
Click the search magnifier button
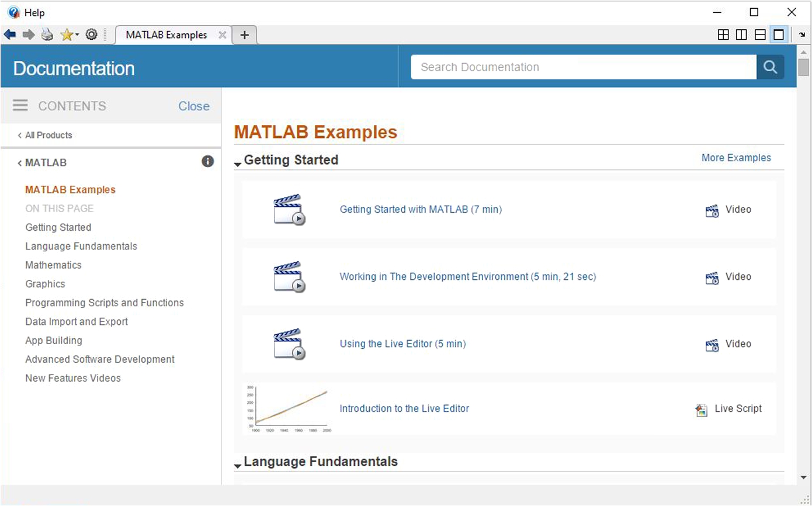click(770, 67)
